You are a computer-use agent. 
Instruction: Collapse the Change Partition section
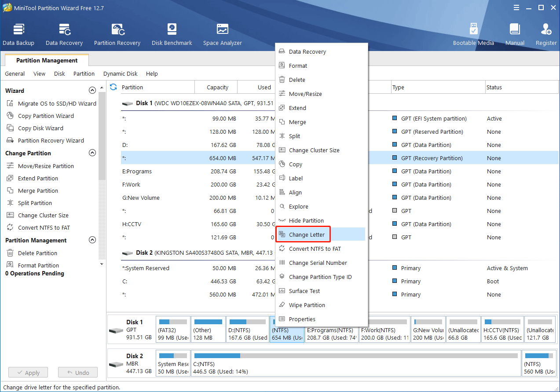pyautogui.click(x=92, y=153)
